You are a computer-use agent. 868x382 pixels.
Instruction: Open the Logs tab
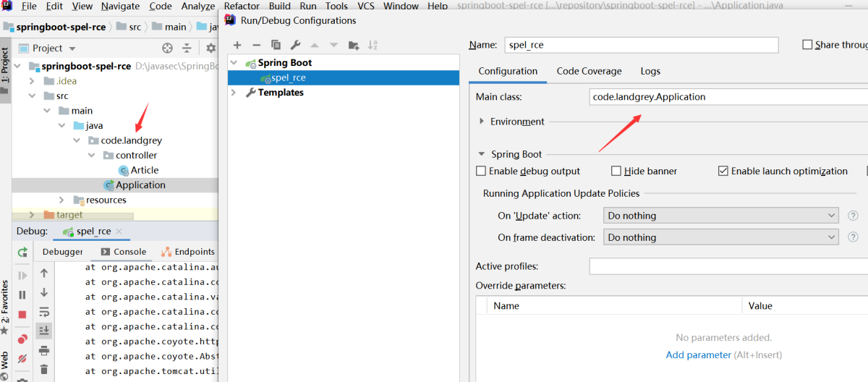[650, 71]
